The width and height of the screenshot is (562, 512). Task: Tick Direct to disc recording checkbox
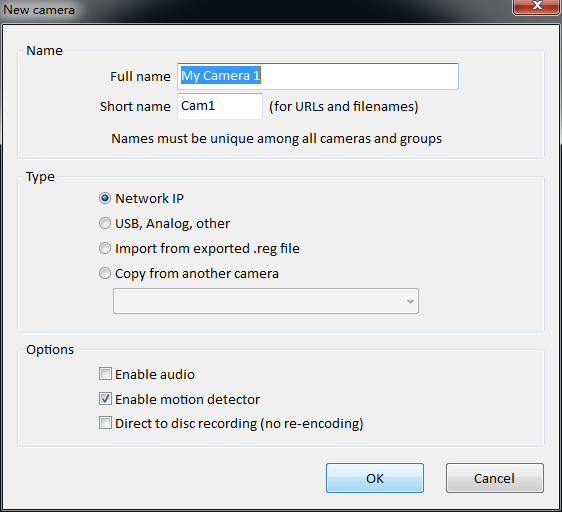pyautogui.click(x=105, y=423)
